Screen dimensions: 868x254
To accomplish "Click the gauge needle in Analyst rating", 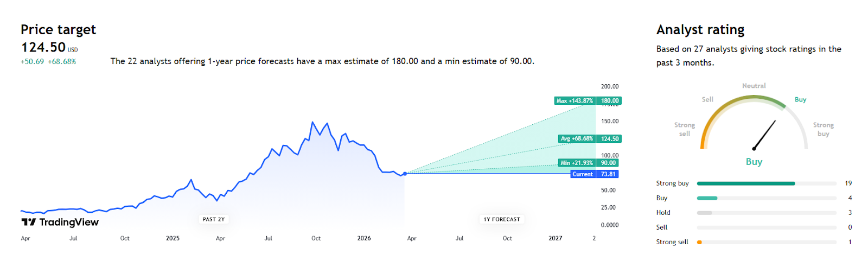I will pyautogui.click(x=764, y=135).
